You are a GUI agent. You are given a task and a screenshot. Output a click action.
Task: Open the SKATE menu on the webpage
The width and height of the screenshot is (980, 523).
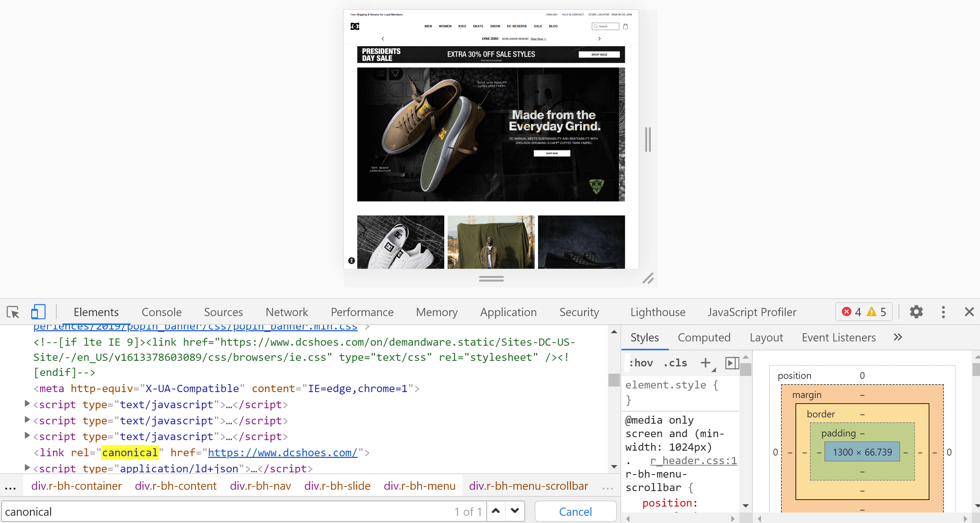pyautogui.click(x=478, y=26)
